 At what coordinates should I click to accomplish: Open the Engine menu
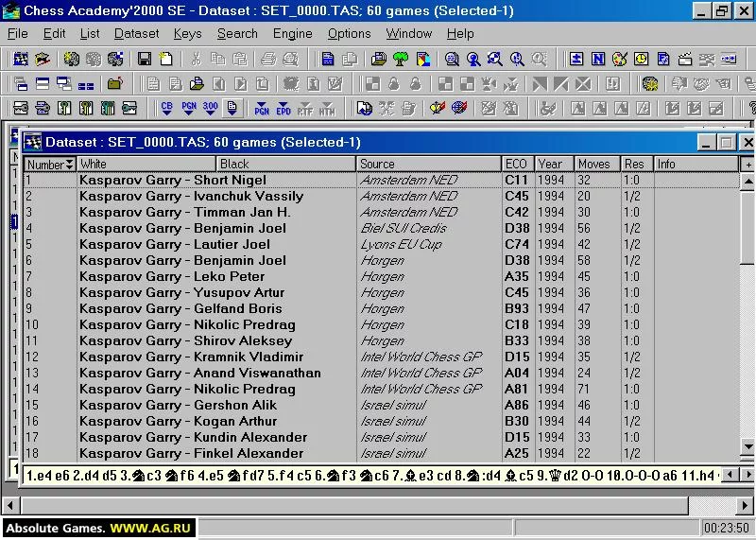(x=293, y=33)
